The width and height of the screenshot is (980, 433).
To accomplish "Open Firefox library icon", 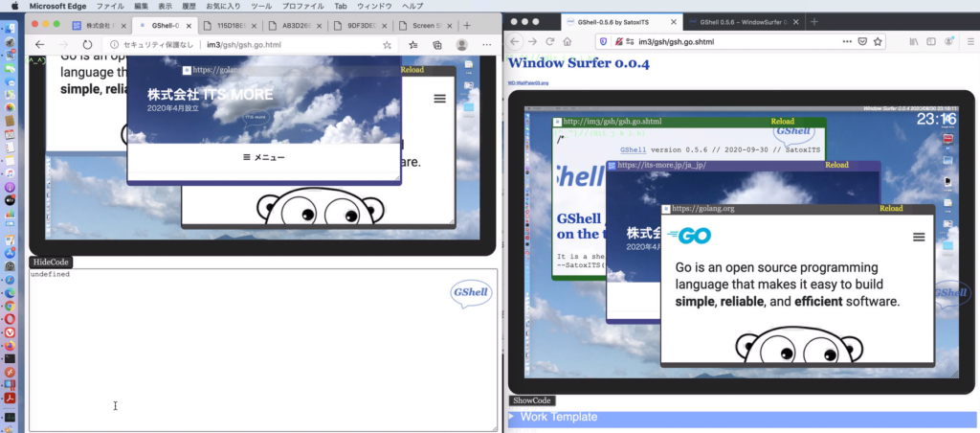I will point(914,41).
